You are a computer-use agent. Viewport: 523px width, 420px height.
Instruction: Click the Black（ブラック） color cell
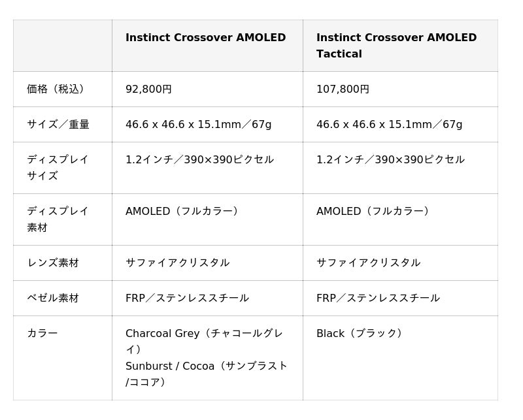(361, 333)
